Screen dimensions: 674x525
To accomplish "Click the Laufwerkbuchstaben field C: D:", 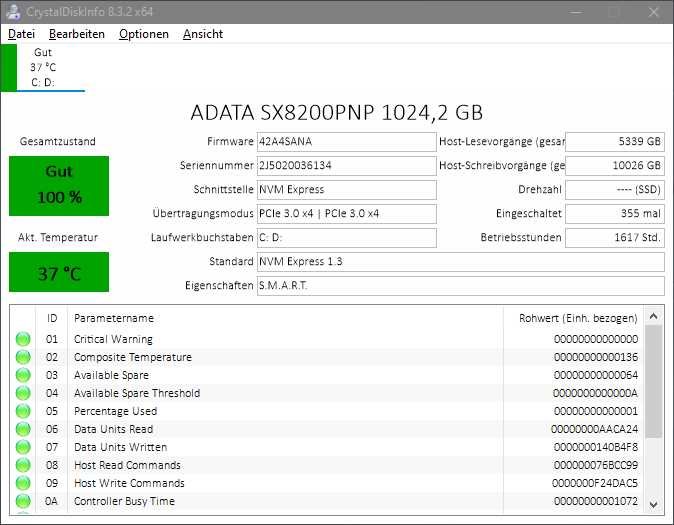I will [x=346, y=238].
